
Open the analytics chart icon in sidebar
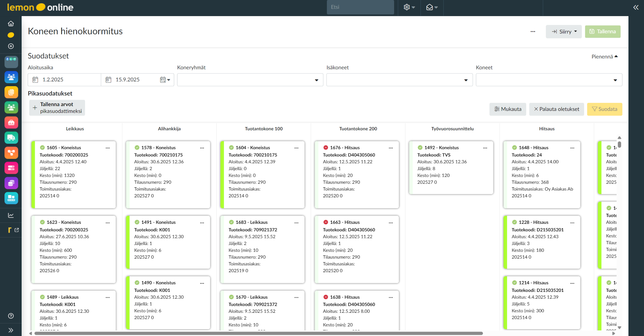coord(11,215)
